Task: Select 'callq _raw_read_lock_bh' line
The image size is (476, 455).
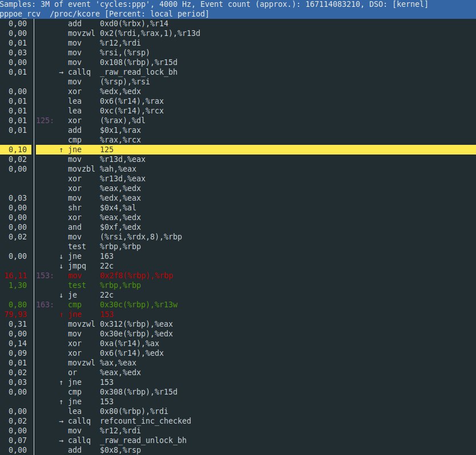Action: click(118, 72)
